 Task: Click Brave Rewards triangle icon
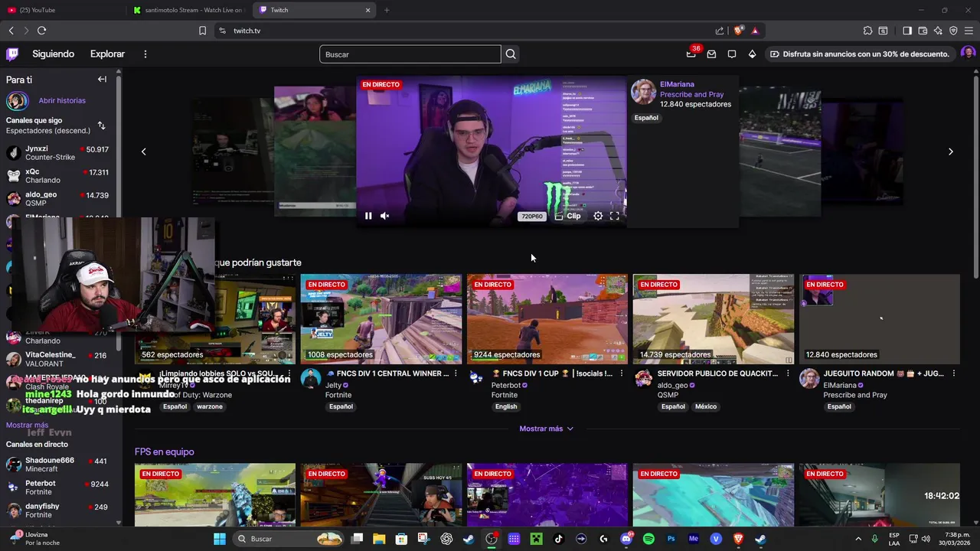pos(755,31)
